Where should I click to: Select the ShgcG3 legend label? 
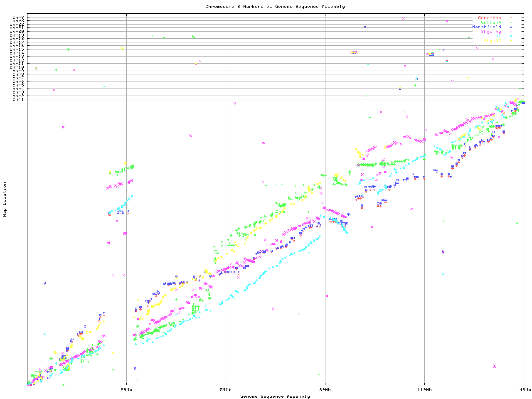pyautogui.click(x=492, y=41)
